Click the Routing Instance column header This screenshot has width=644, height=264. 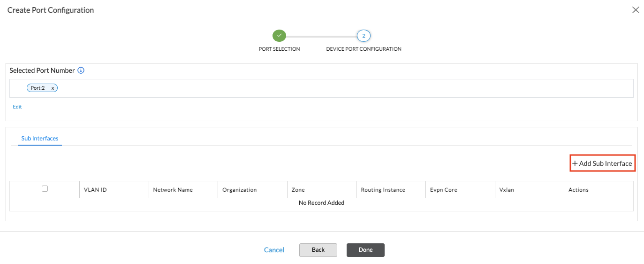pyautogui.click(x=383, y=190)
